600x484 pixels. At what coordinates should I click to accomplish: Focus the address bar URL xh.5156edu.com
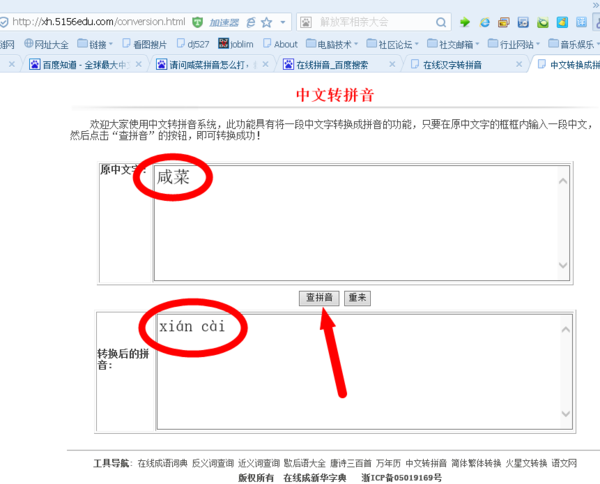click(99, 22)
